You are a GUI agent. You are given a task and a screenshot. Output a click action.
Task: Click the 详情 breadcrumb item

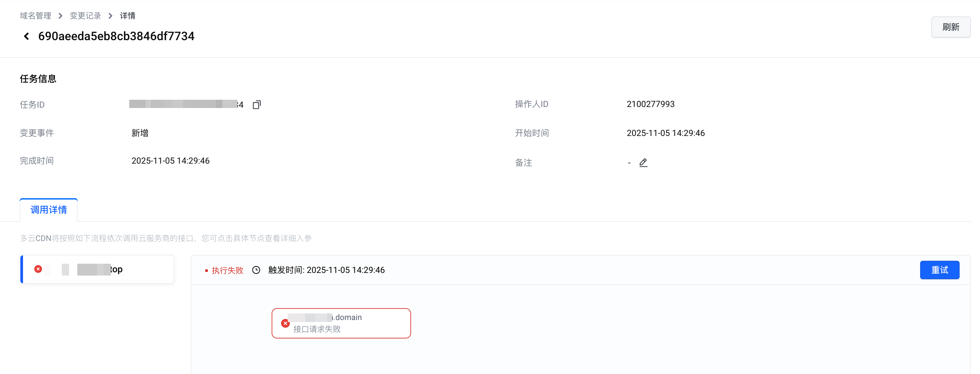tap(128, 15)
